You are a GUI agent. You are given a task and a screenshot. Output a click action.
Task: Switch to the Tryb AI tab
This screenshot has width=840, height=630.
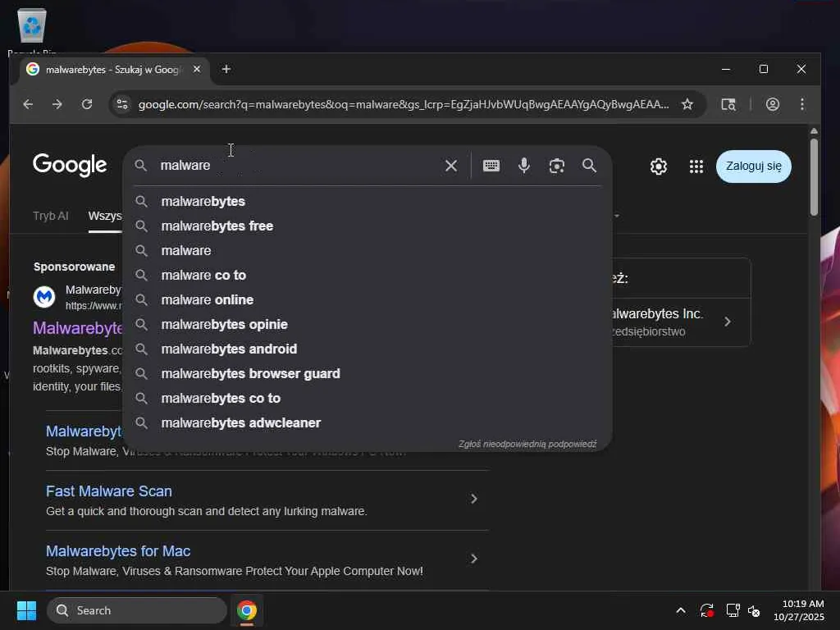click(x=50, y=216)
